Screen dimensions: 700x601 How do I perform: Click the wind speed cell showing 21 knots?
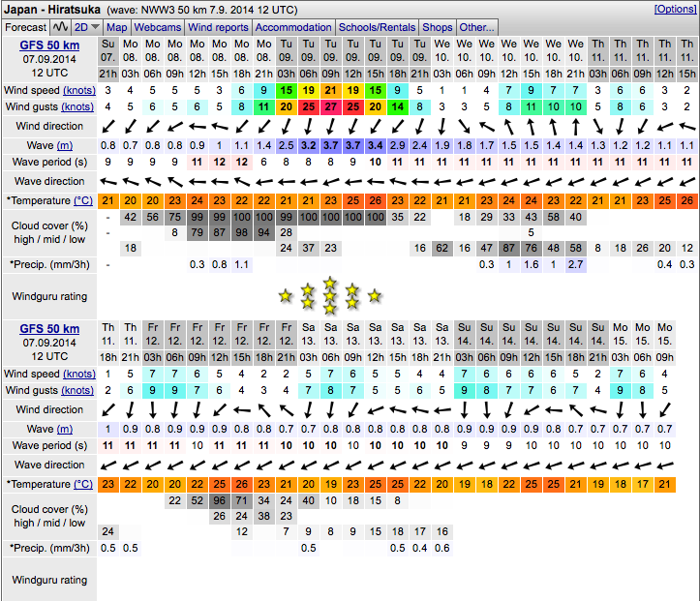coord(330,90)
